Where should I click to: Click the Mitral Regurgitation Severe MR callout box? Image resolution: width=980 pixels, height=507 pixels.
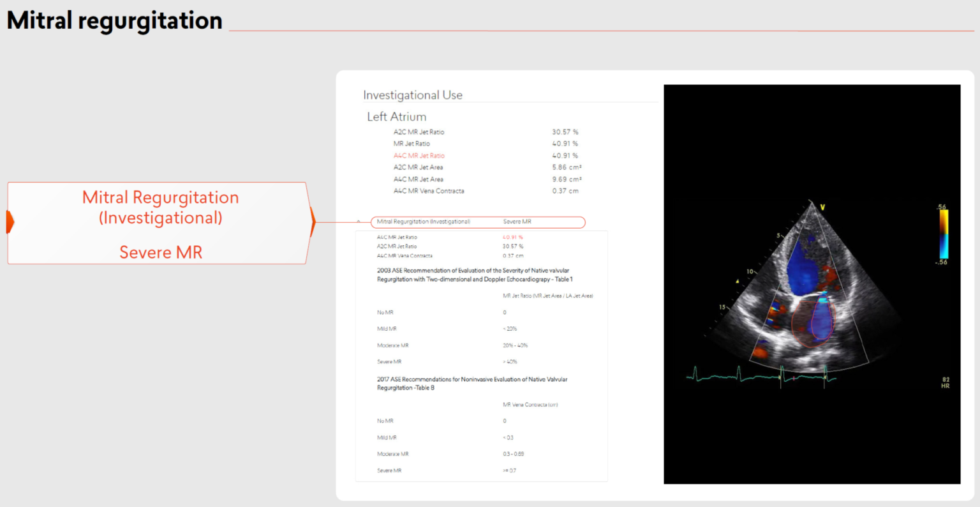pyautogui.click(x=160, y=223)
